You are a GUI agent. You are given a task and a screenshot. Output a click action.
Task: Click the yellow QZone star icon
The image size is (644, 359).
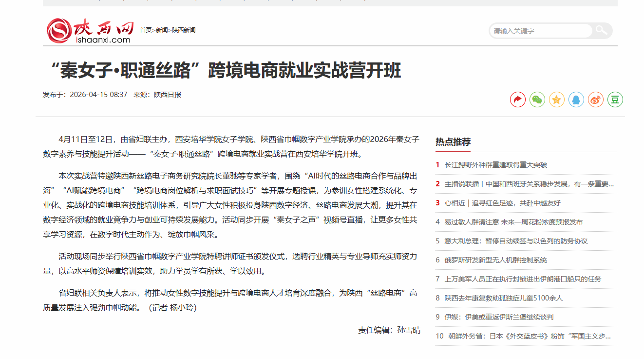click(556, 100)
